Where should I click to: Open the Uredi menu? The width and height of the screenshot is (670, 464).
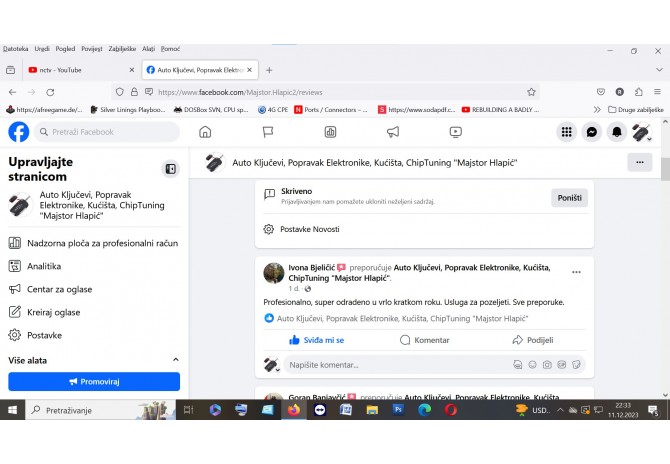click(42, 49)
